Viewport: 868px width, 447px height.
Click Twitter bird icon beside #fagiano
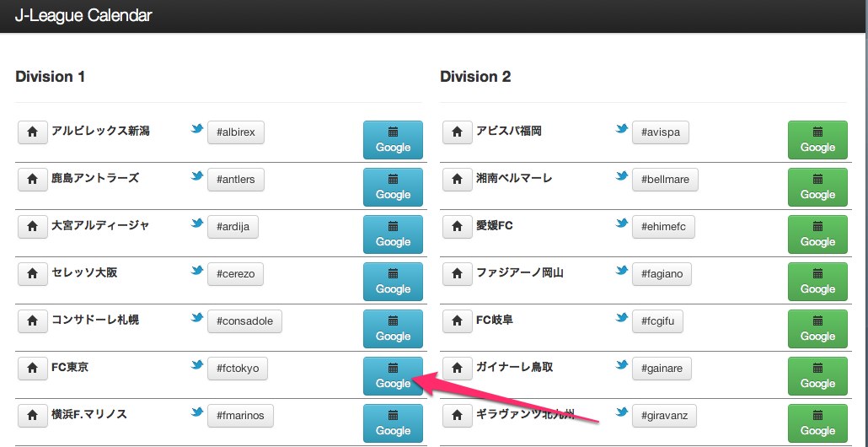point(622,270)
